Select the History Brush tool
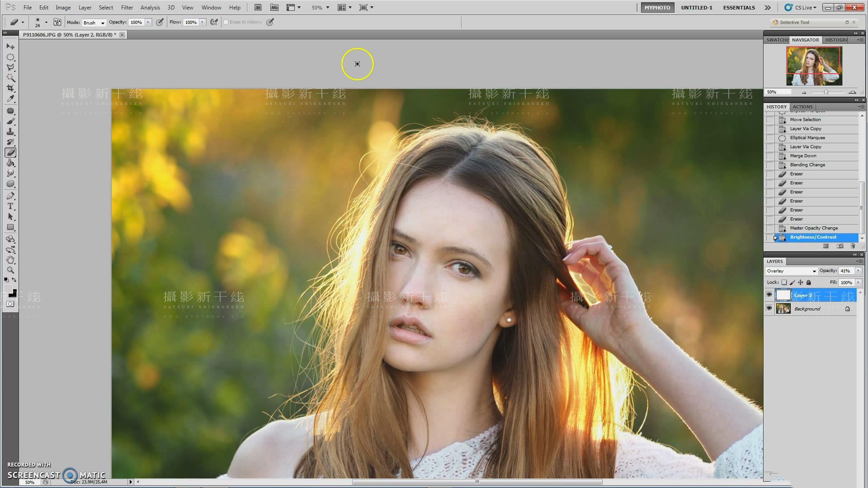 point(10,142)
